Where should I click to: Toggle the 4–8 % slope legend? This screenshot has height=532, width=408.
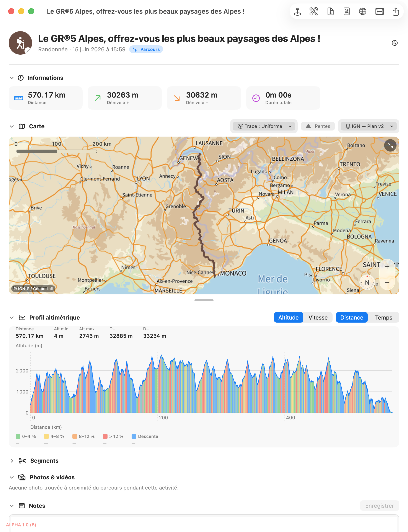point(54,436)
